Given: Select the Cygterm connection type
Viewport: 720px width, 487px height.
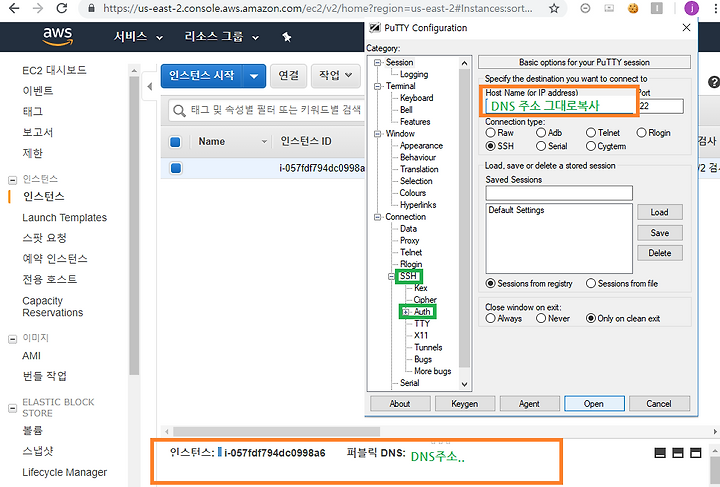Looking at the screenshot, I should (591, 146).
